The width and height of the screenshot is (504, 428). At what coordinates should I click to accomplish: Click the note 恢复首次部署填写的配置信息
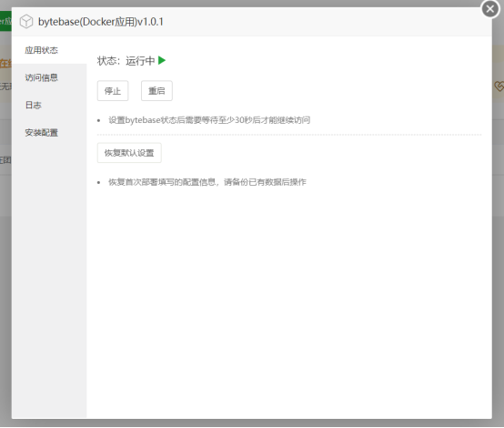point(207,182)
